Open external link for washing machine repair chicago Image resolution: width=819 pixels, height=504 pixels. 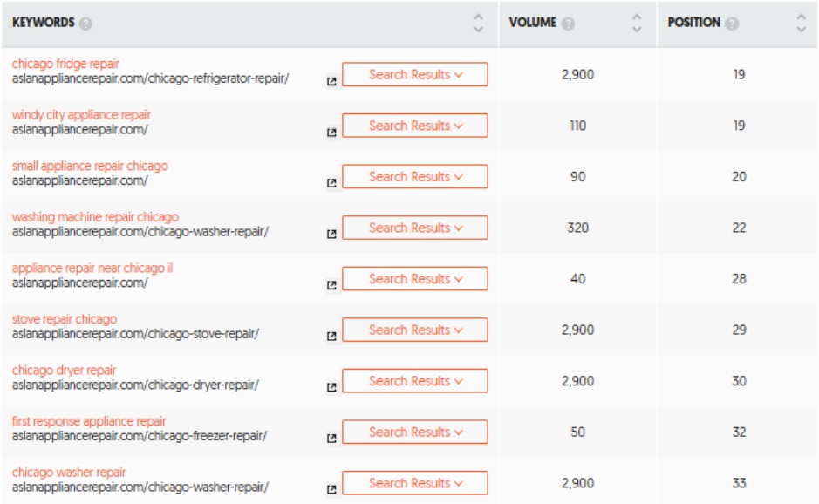(331, 234)
